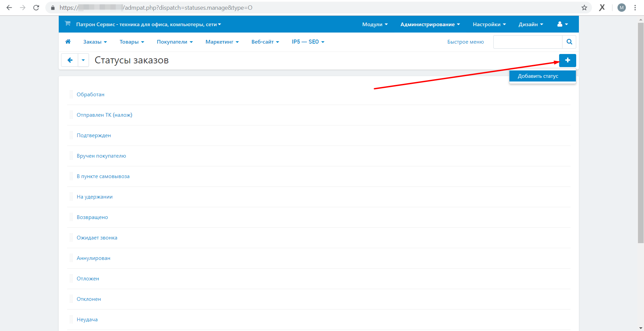The width and height of the screenshot is (644, 331).
Task: Expand the Маркетинг menu
Action: [x=222, y=42]
